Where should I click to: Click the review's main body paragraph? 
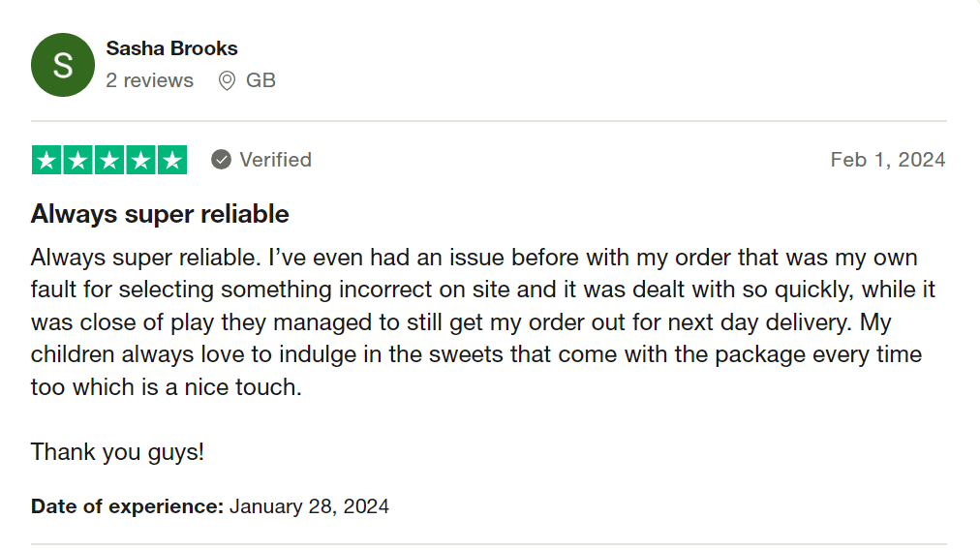tap(475, 322)
